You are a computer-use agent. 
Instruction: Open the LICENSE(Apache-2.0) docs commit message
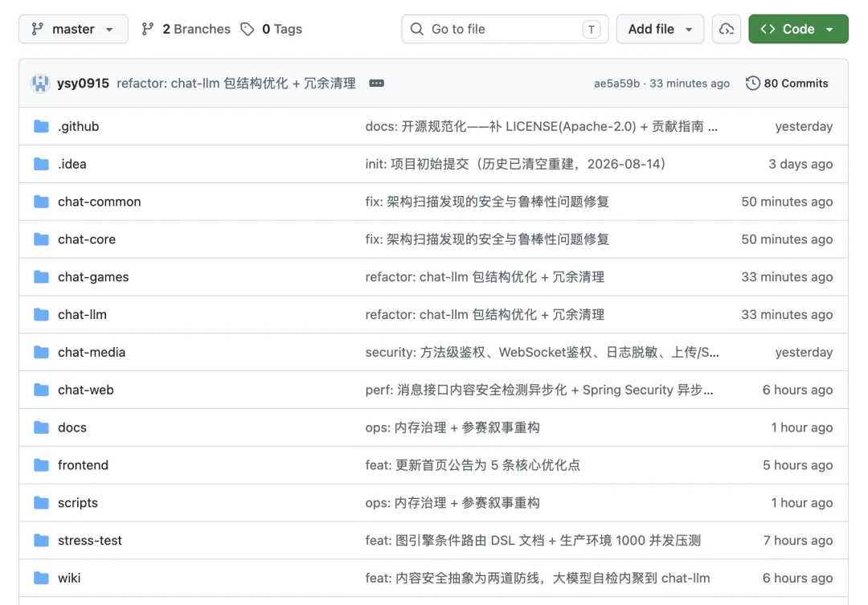pos(541,126)
